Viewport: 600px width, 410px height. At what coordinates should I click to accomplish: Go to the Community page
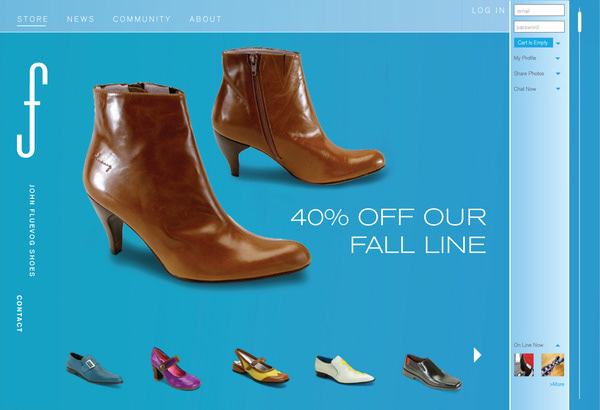pyautogui.click(x=142, y=19)
